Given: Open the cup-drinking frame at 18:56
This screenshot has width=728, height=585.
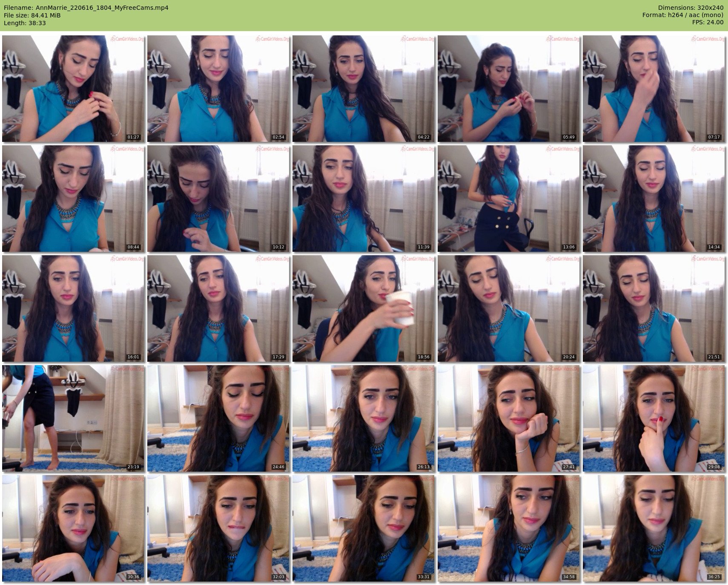Looking at the screenshot, I should (364, 308).
